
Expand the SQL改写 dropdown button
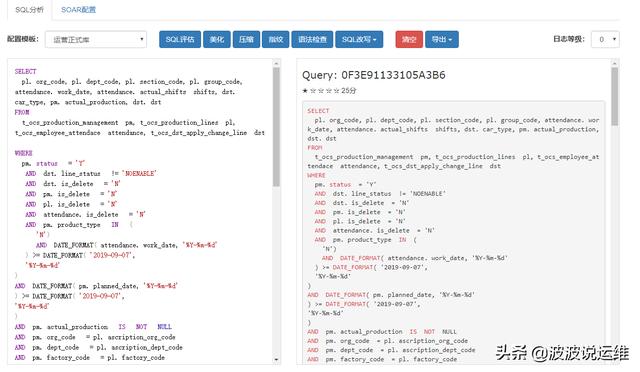pyautogui.click(x=359, y=39)
